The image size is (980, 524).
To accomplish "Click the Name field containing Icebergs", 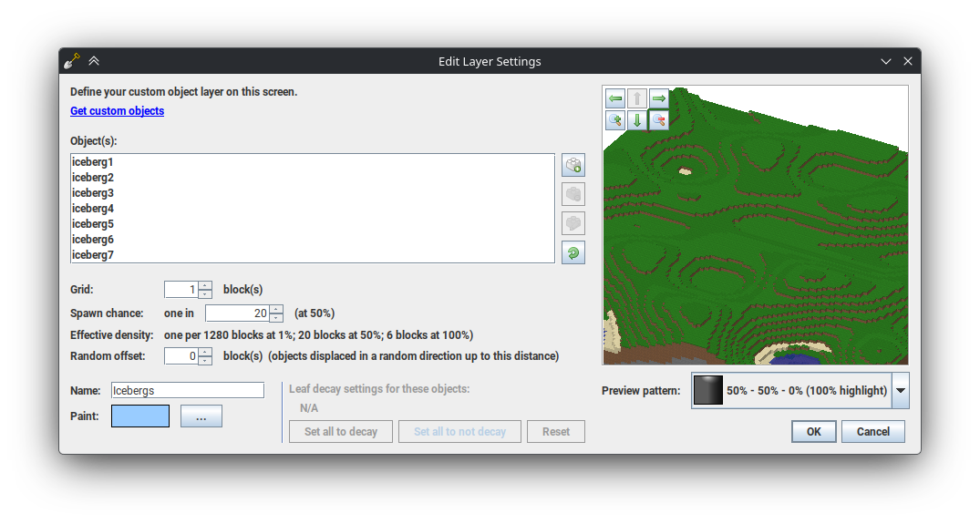I will 187,390.
